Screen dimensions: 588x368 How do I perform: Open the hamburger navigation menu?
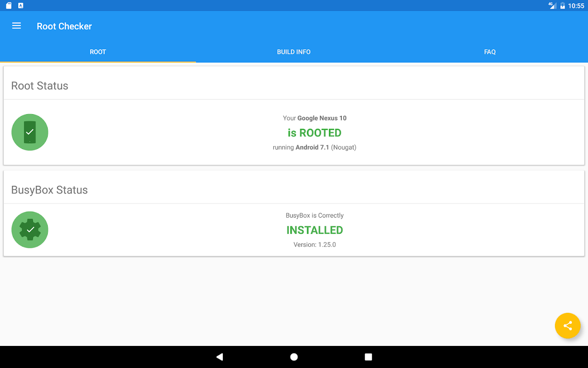pos(17,26)
